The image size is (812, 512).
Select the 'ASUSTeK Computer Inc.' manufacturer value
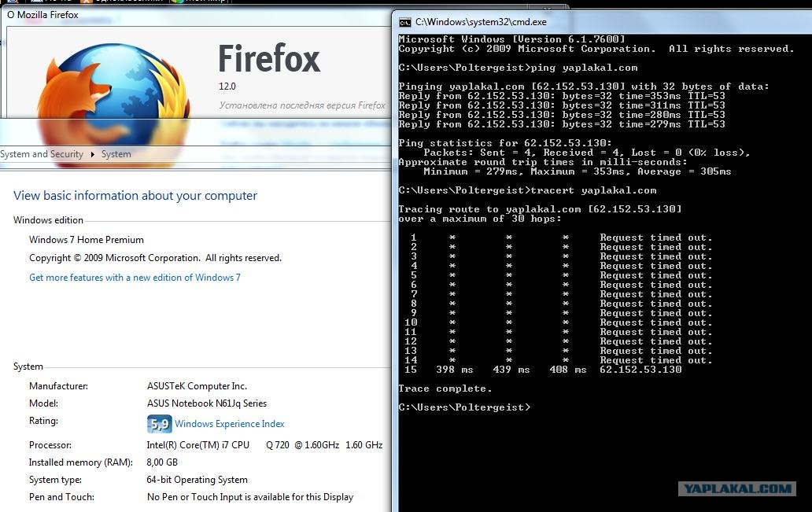[197, 386]
